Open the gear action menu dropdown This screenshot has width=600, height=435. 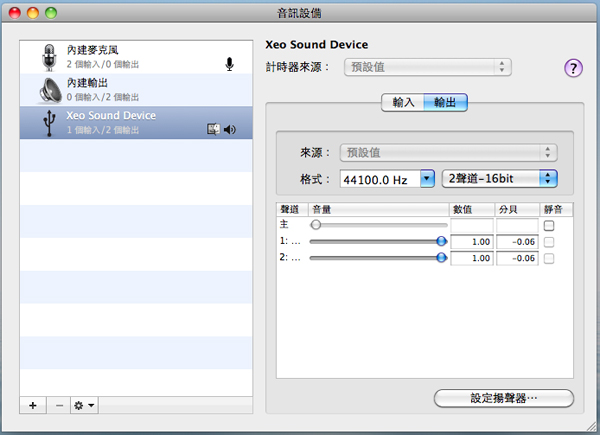[84, 406]
